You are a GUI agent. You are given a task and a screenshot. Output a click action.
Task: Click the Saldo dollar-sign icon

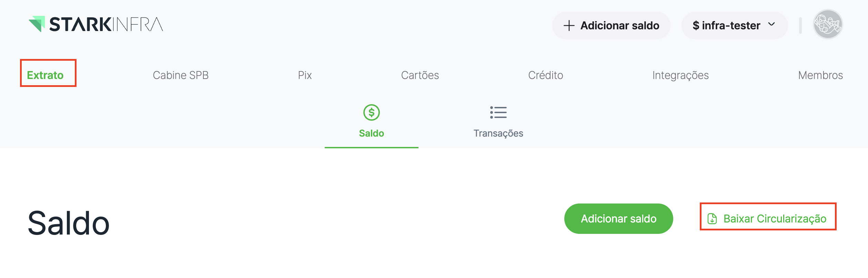[x=371, y=112]
